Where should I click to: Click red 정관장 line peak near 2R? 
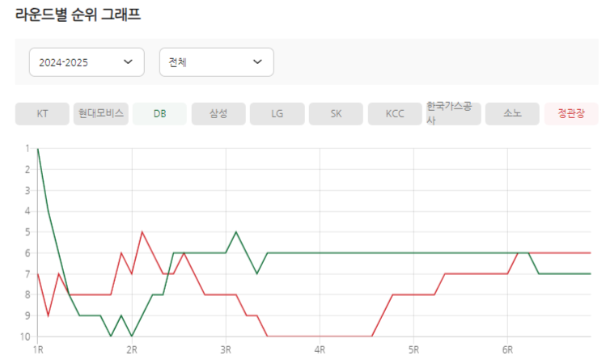142,232
